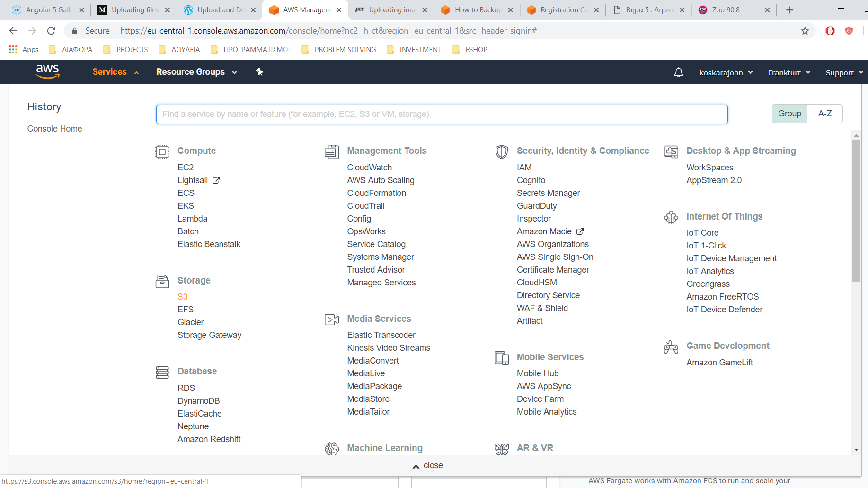Viewport: 868px width, 488px height.
Task: Open the DynamoDB service
Action: pos(198,401)
